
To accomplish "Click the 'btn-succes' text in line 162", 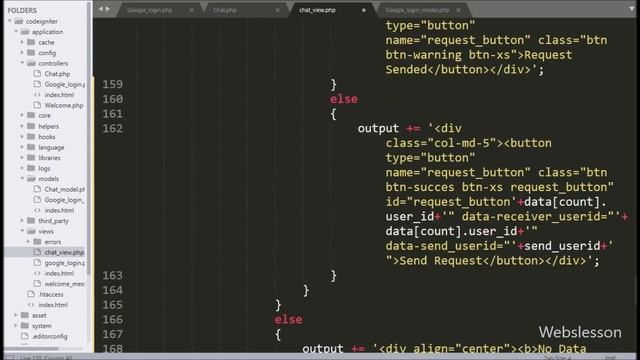I will [420, 187].
